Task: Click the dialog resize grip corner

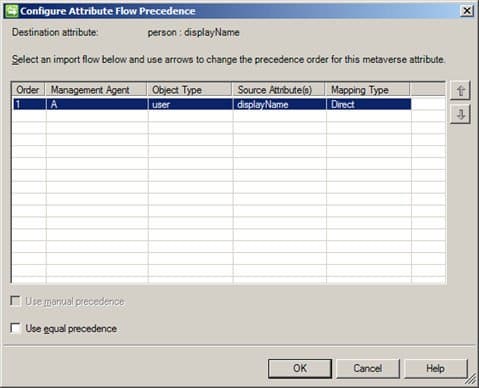Action: click(x=471, y=379)
